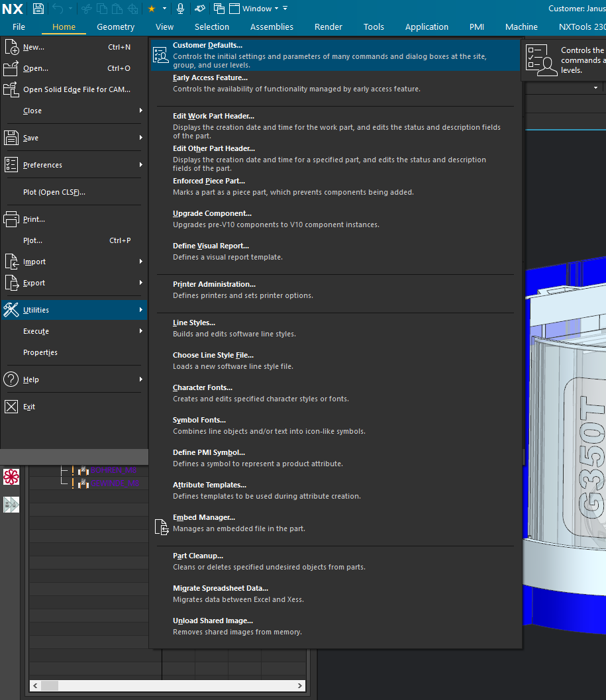Click the Copy icon in quick access toolbar

point(102,9)
